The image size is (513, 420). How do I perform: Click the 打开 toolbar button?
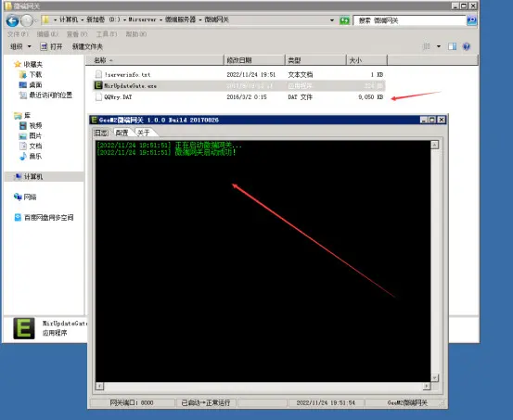click(51, 46)
